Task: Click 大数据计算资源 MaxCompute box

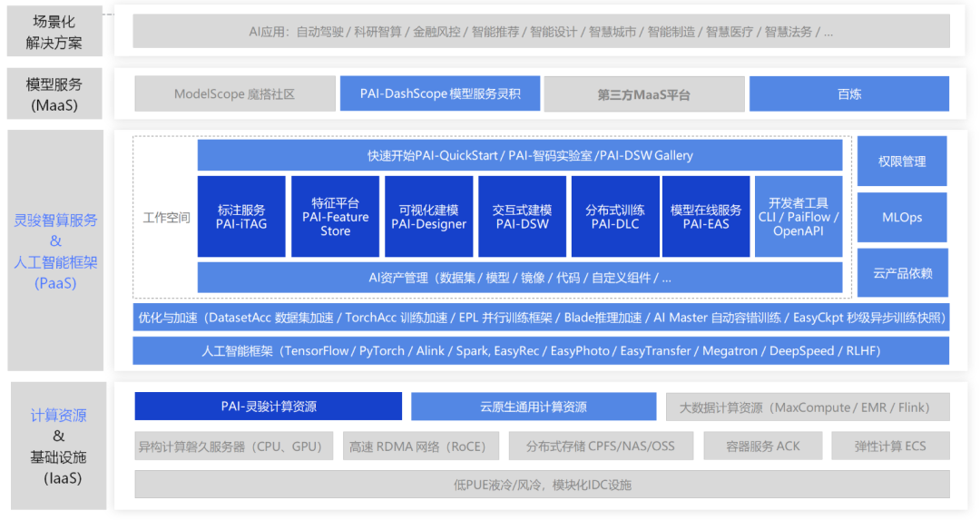Action: (x=808, y=407)
